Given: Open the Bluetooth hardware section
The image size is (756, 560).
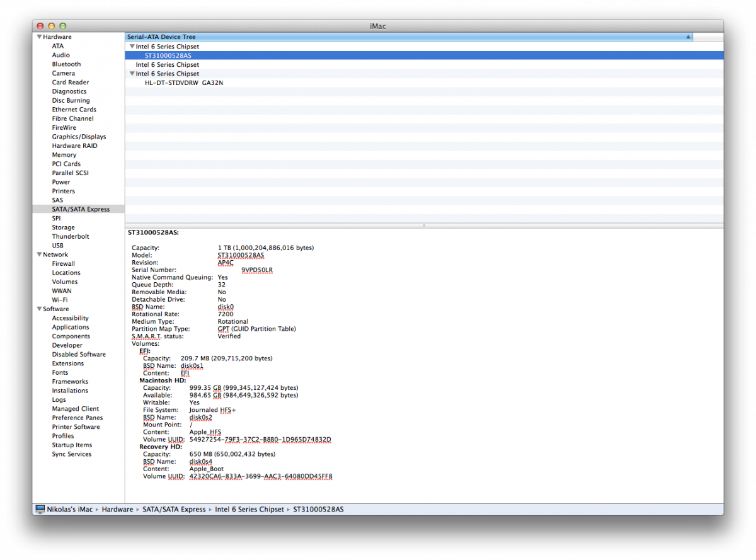Looking at the screenshot, I should (x=66, y=64).
